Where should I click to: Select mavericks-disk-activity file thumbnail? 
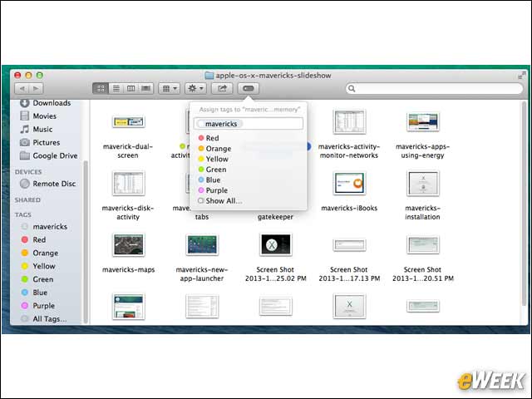[128, 183]
